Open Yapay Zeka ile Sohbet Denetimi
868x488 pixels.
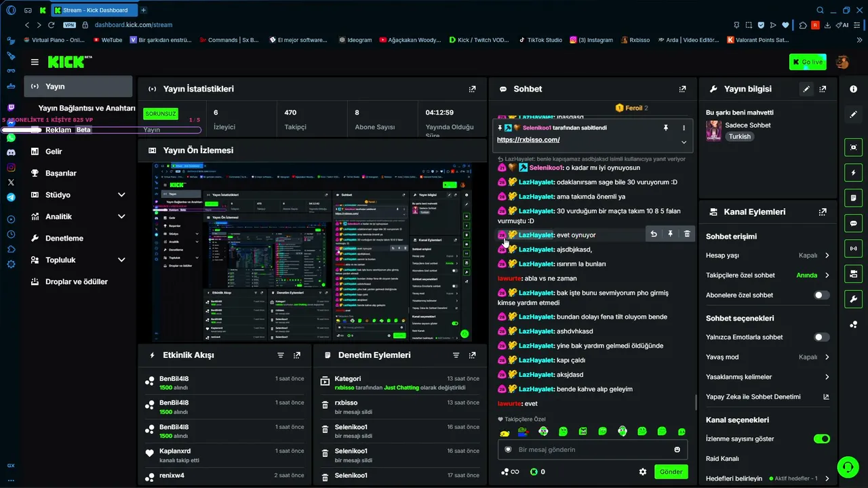(768, 396)
